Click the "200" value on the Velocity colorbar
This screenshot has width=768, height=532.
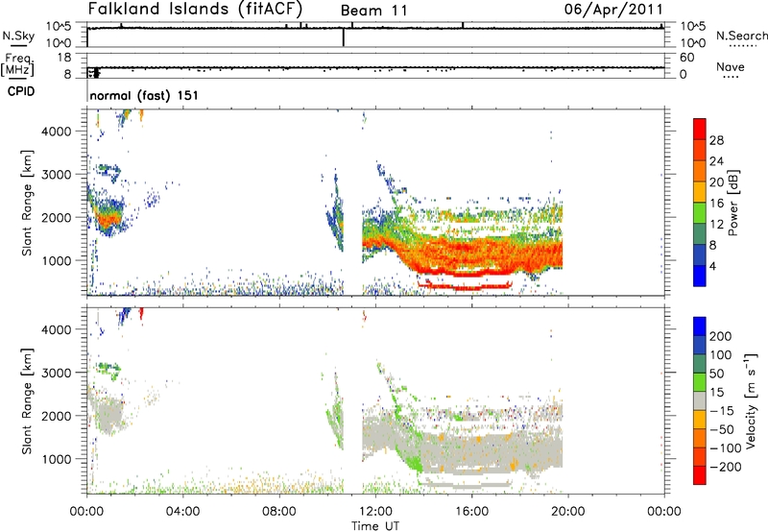point(721,336)
